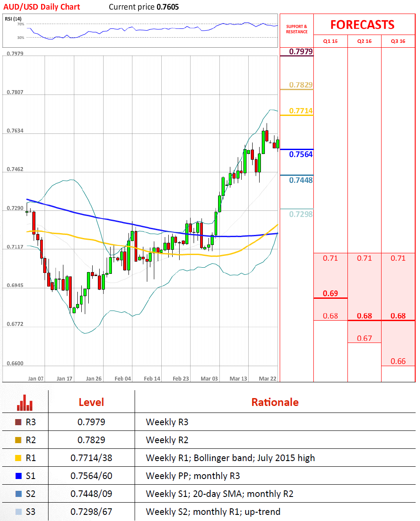Viewport: 420px width, 521px height.
Task: Click the 0.7564/60 level cell
Action: tap(91, 476)
